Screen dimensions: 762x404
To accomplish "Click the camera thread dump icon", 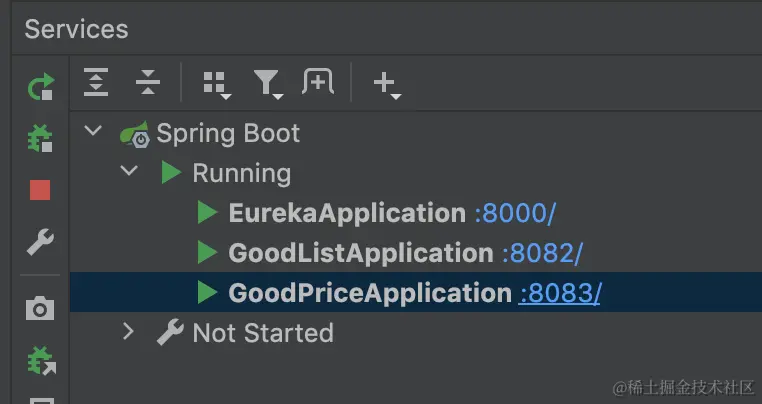I will click(40, 308).
